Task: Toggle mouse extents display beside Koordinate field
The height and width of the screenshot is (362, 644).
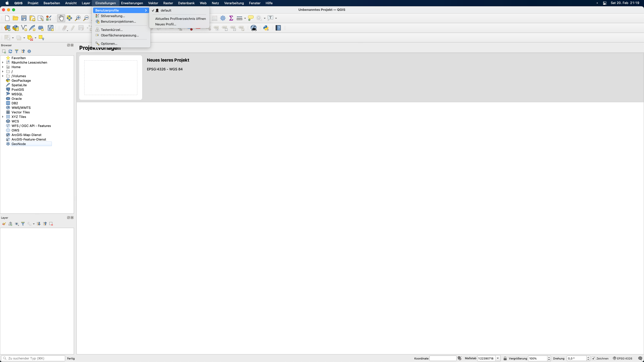Action: click(x=460, y=358)
